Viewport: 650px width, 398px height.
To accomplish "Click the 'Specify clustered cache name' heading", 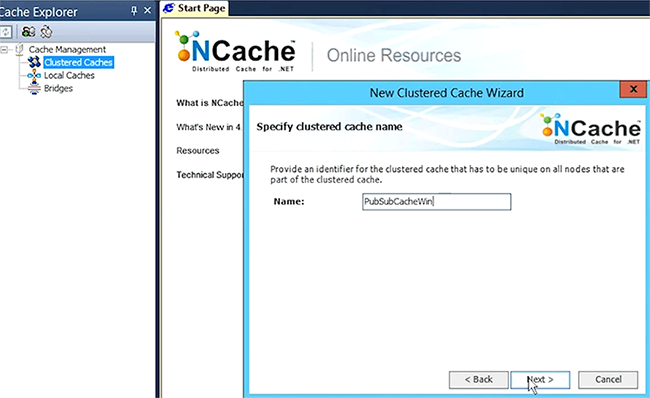I will [x=329, y=127].
